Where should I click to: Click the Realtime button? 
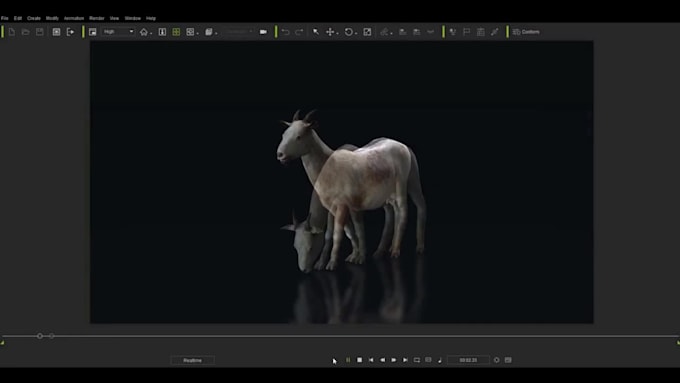(193, 360)
